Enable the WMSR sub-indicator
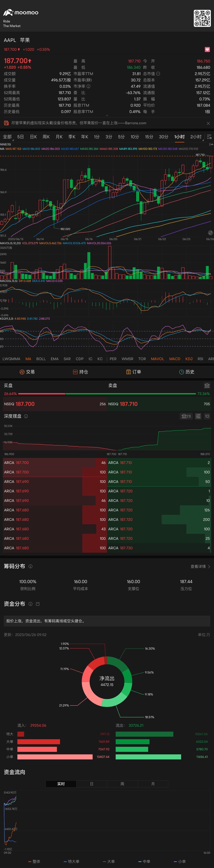 pos(127,359)
